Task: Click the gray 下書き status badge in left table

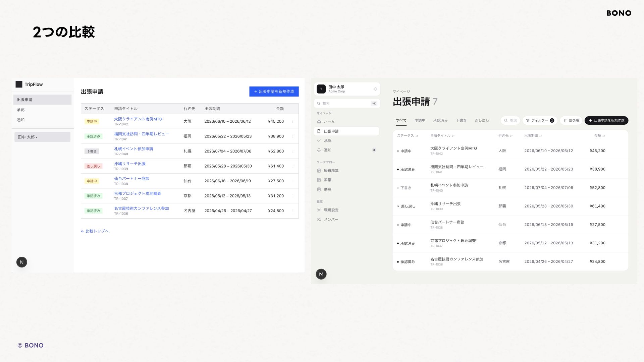Action: [x=92, y=151]
